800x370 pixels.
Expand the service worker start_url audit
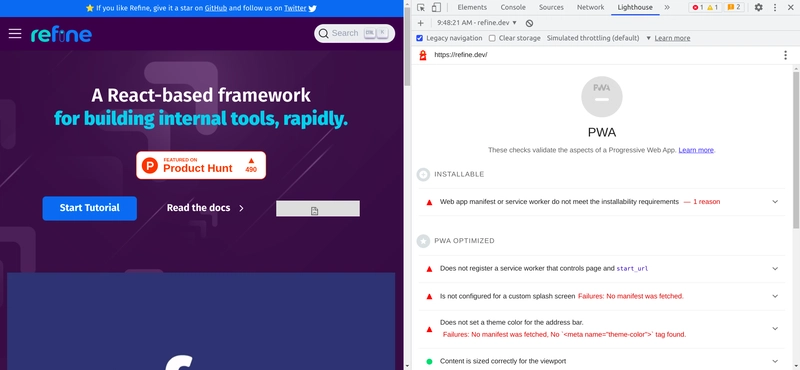click(602, 268)
